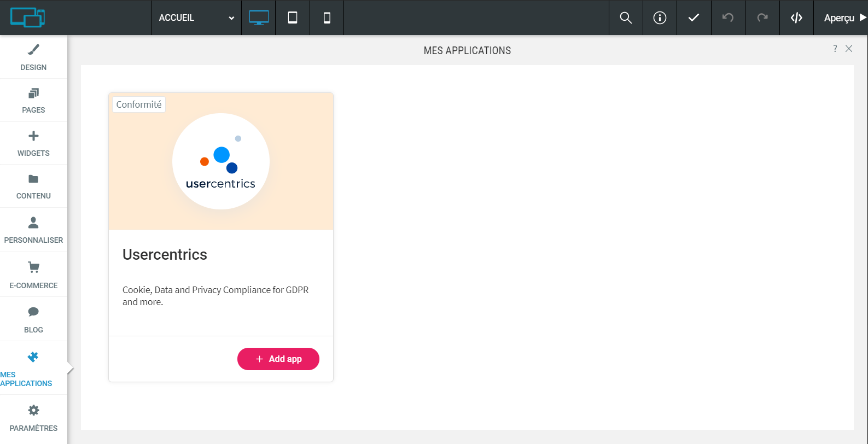This screenshot has height=444, width=868.
Task: Click the search magnifier icon
Action: coord(626,17)
